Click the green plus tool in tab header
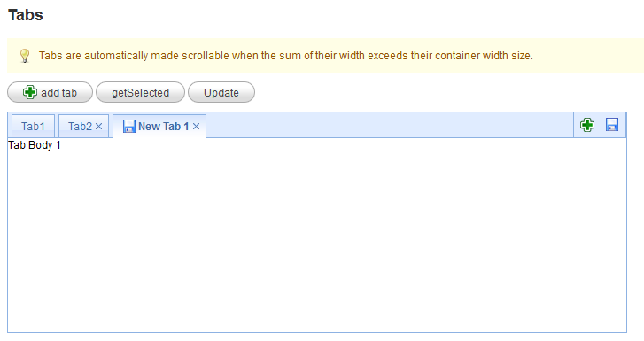This screenshot has width=644, height=341. click(587, 125)
